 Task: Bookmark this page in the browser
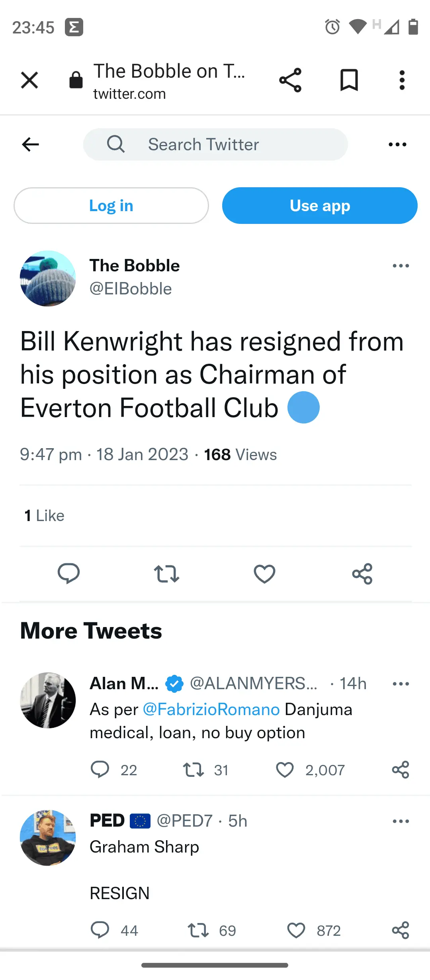[x=349, y=80]
